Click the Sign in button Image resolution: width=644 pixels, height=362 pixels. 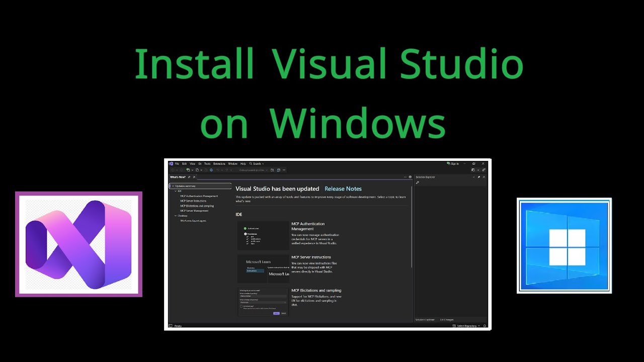coord(453,163)
